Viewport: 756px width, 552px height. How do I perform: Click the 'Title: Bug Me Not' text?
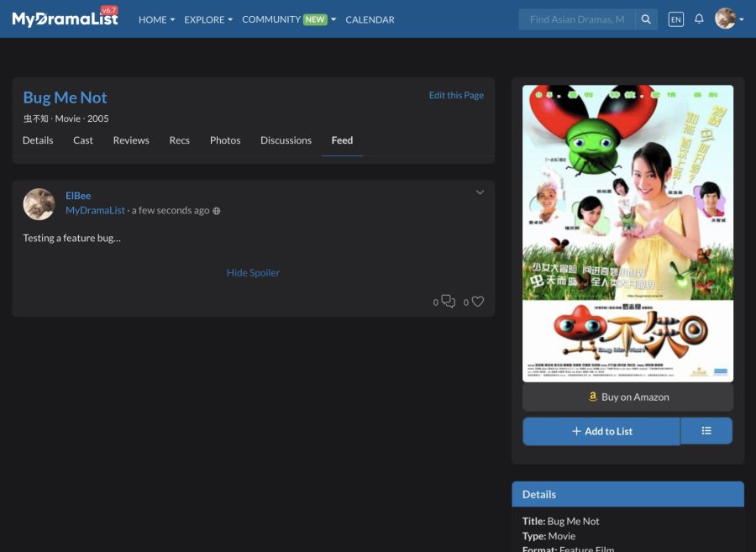tap(561, 521)
